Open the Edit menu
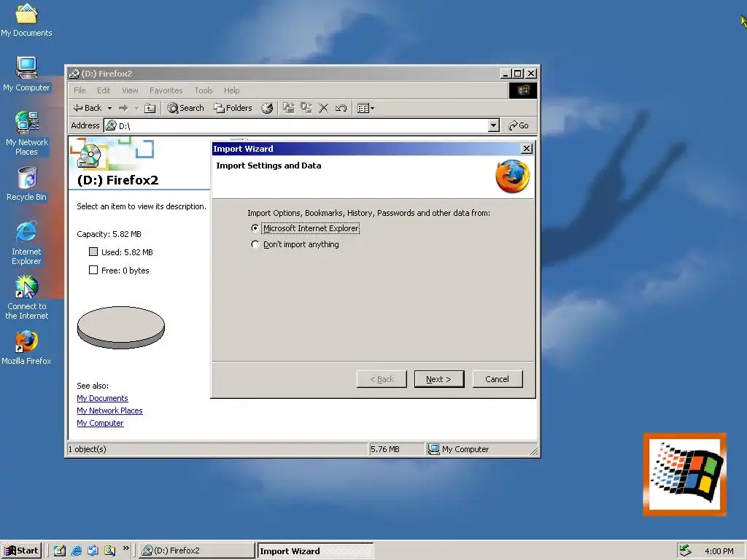747x560 pixels. [104, 90]
